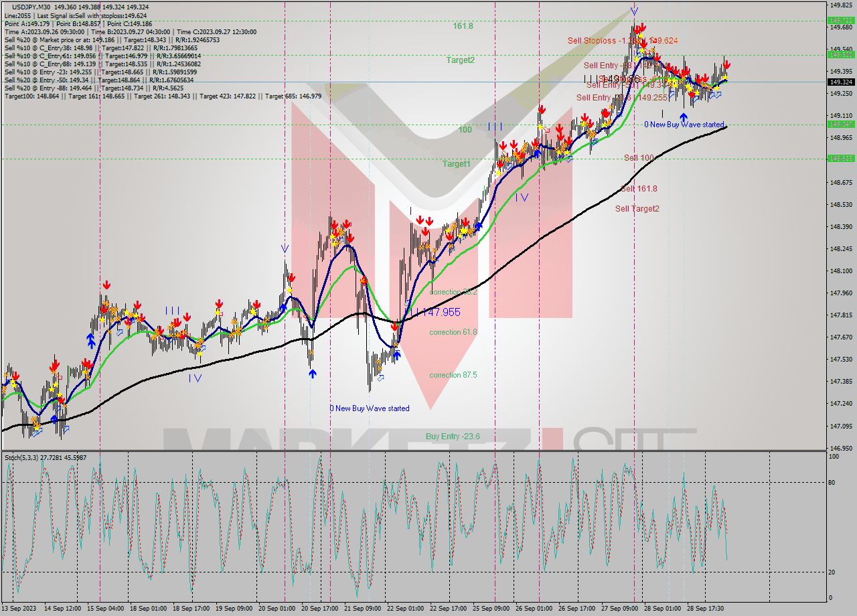Click the green '161.8' Fibonacci label
The width and height of the screenshot is (857, 616).
[x=463, y=26]
